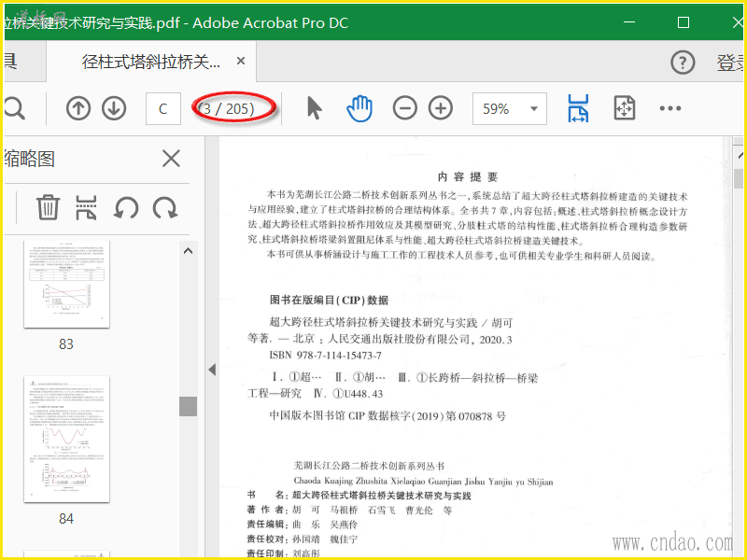Zoom in with the plus button
747x560 pixels.
441,108
